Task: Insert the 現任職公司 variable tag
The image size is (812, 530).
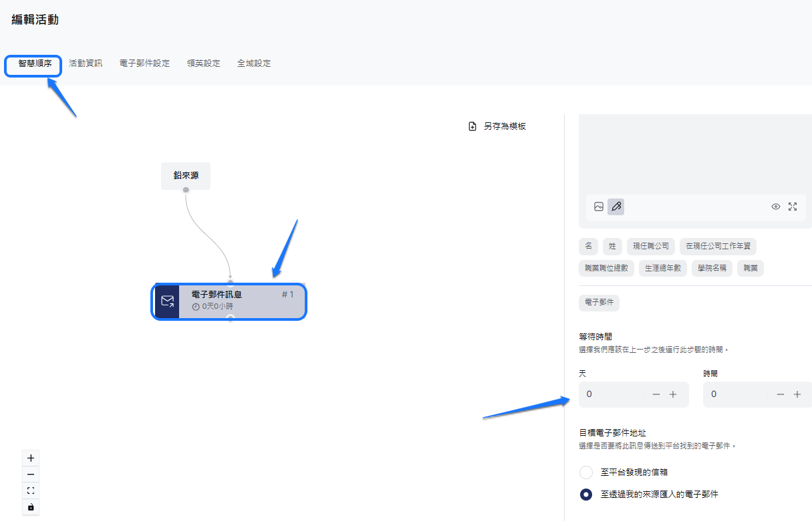Action: [650, 246]
